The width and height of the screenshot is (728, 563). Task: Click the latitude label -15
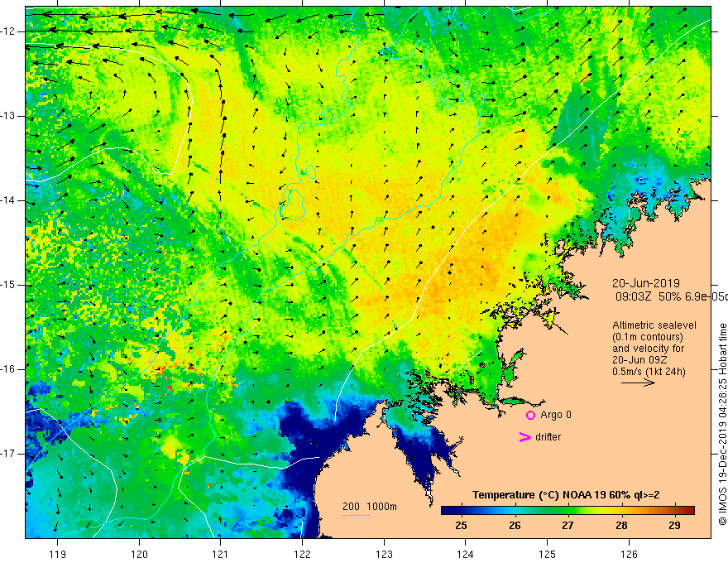(9, 285)
